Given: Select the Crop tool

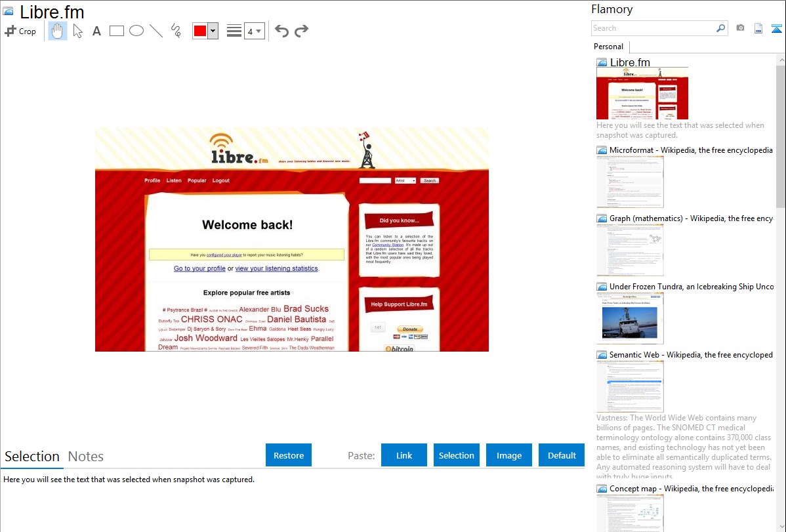Looking at the screenshot, I should (x=20, y=31).
